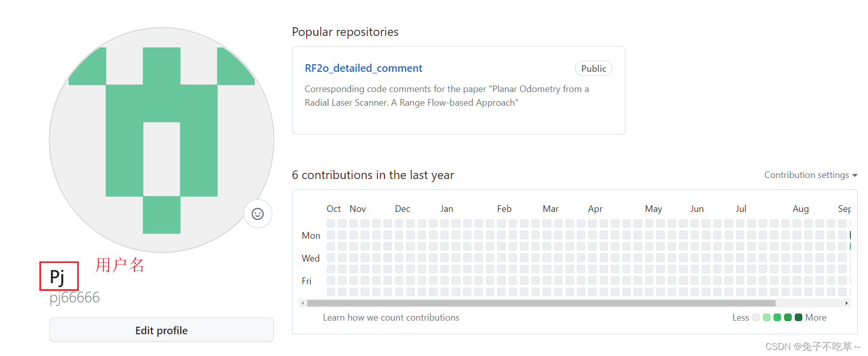Click the smiley set-status icon on the avatar
The width and height of the screenshot is (868, 356).
click(258, 214)
